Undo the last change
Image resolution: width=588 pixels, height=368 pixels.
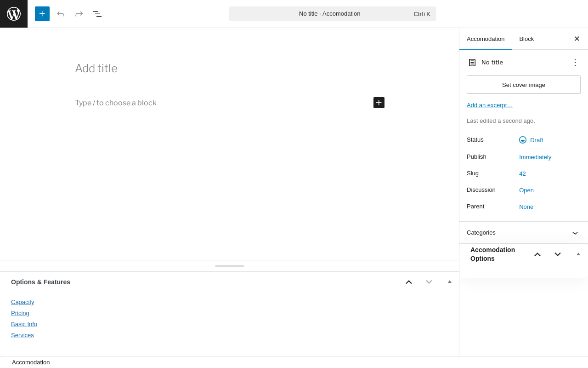61,14
